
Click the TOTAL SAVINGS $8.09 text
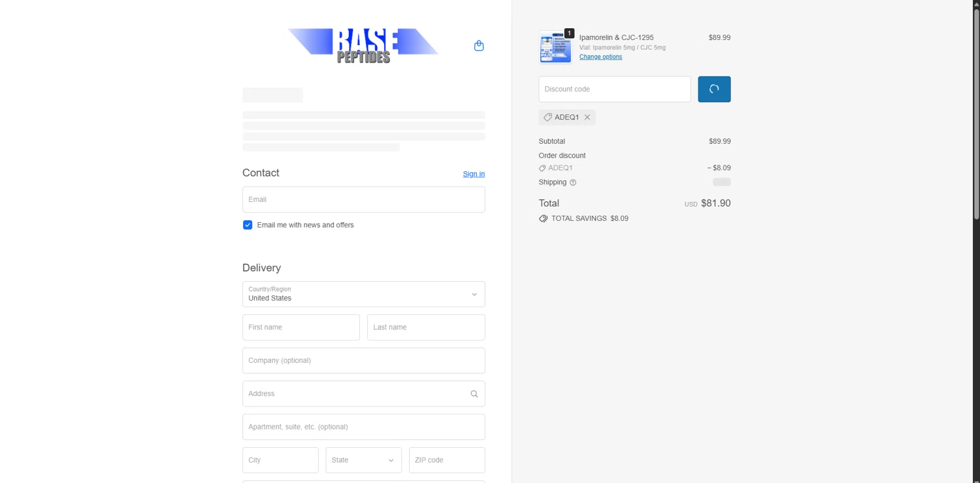(590, 218)
